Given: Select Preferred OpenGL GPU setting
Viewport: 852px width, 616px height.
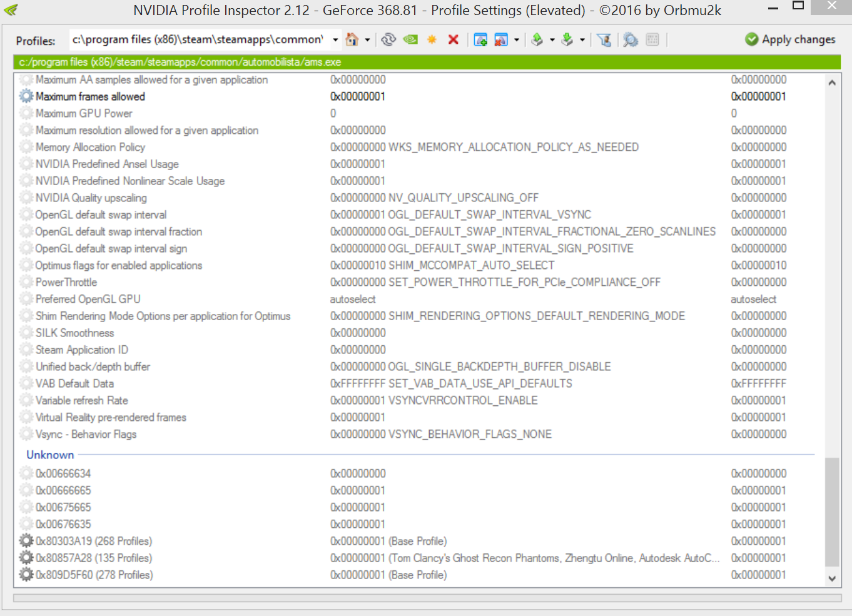Looking at the screenshot, I should click(418, 299).
